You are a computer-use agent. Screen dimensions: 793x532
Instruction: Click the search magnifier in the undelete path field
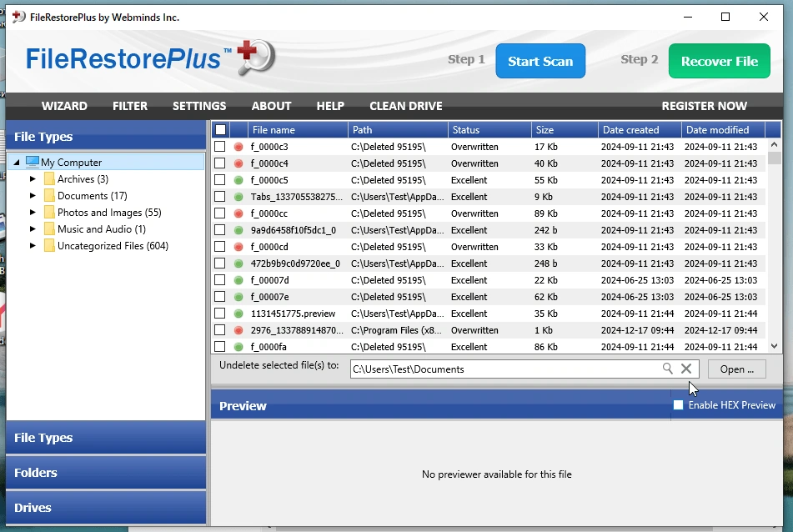pos(668,369)
